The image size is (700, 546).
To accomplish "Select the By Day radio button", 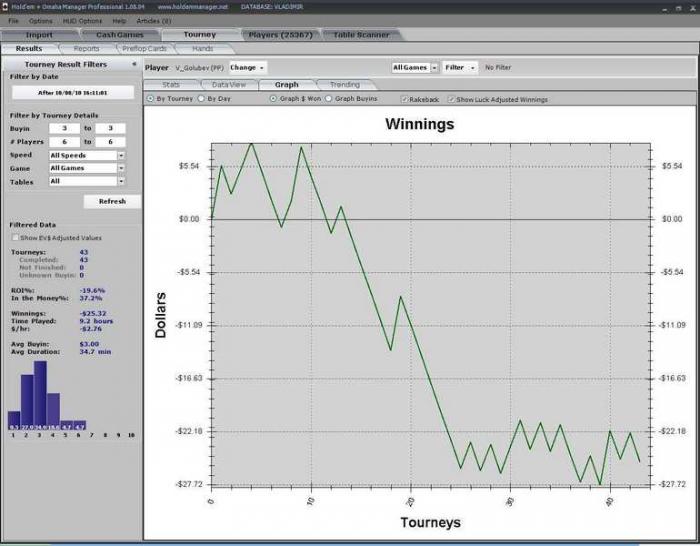I will [201, 99].
